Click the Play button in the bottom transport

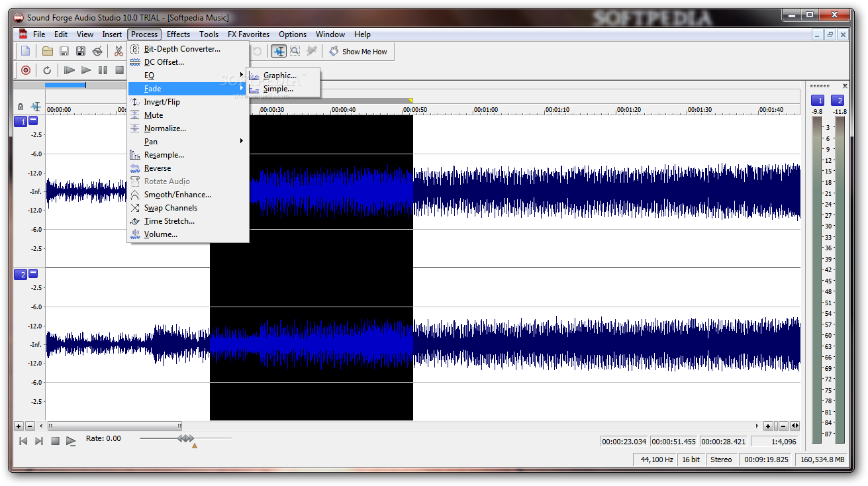click(71, 441)
